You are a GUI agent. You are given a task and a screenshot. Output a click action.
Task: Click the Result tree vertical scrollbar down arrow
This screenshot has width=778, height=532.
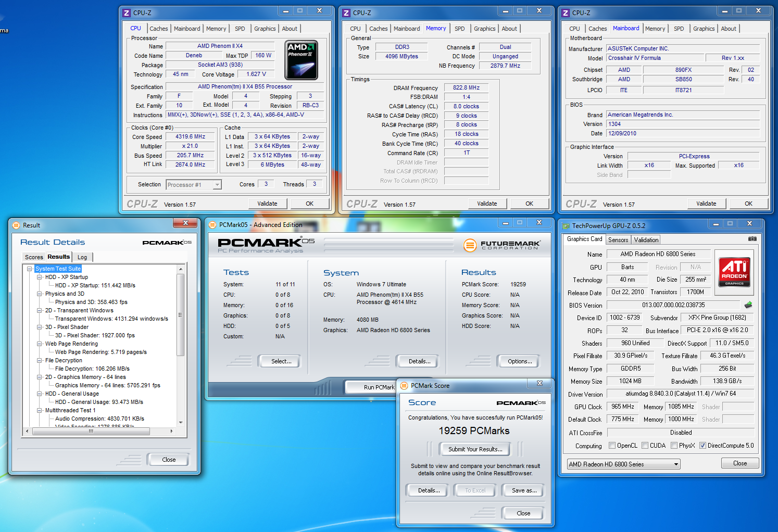pos(181,423)
